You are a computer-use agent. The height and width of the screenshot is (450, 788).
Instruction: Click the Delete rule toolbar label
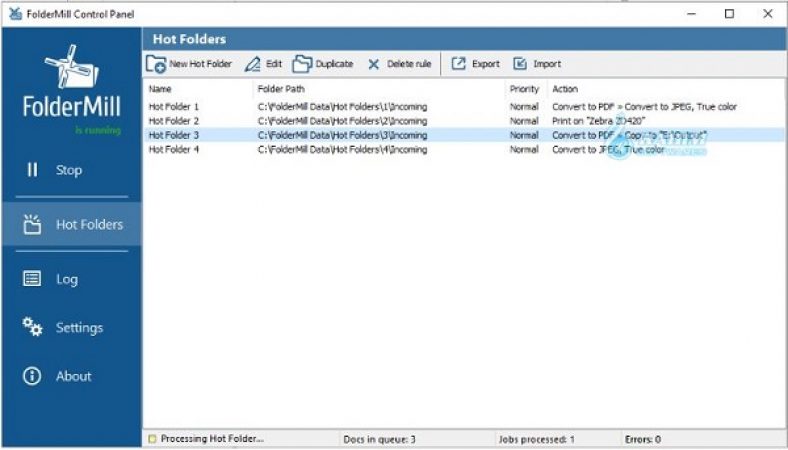click(409, 64)
